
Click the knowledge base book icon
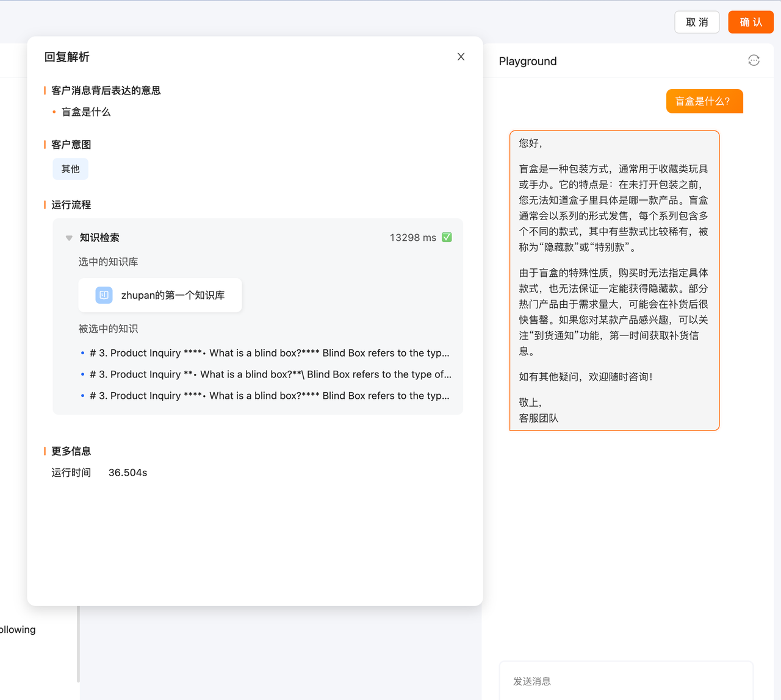coord(104,295)
